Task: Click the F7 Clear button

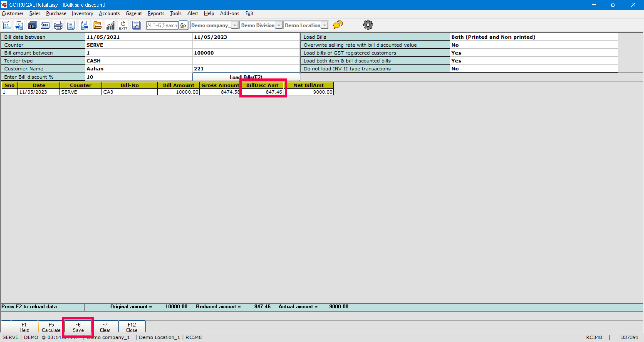Action: tap(105, 327)
